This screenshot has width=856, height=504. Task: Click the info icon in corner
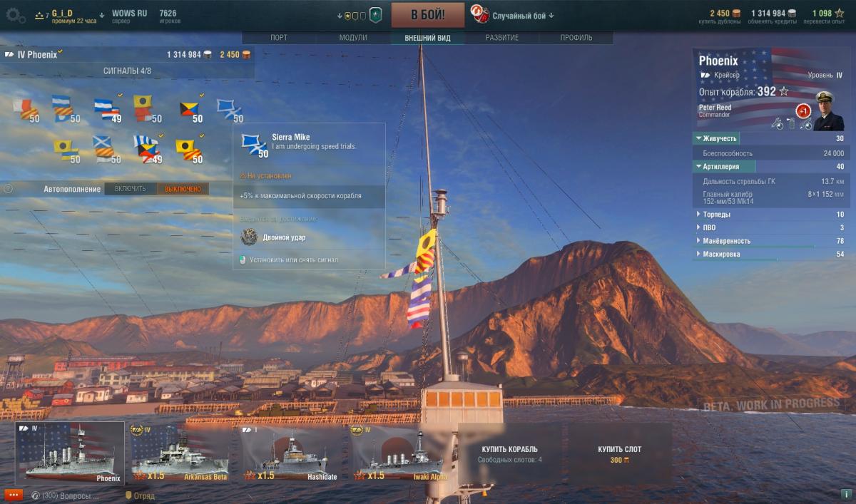846,494
